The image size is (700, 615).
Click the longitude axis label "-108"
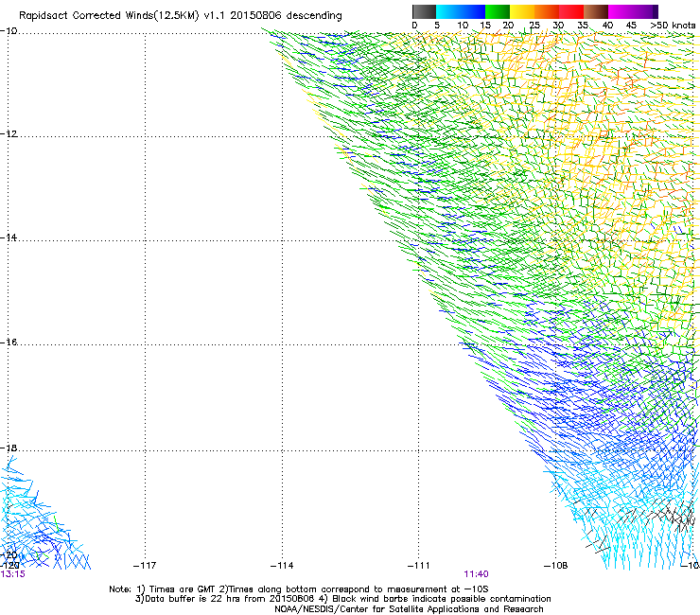(x=555, y=566)
